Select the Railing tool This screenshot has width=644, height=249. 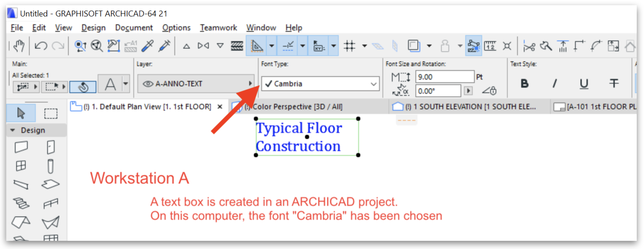pos(51,203)
